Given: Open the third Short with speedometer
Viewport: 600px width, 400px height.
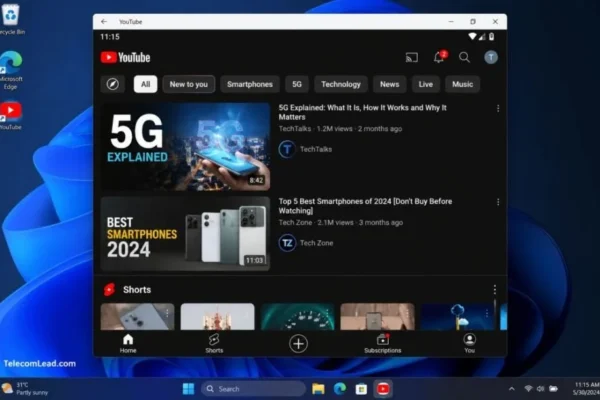Looking at the screenshot, I should [x=298, y=317].
